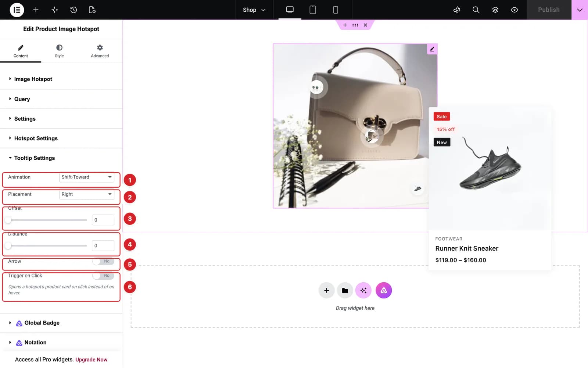
Task: Expand the Global Badge section
Action: pyautogui.click(x=61, y=323)
